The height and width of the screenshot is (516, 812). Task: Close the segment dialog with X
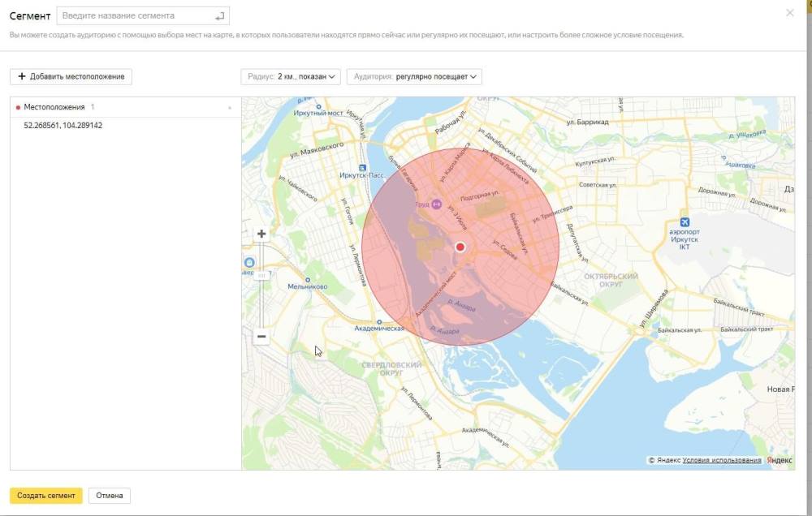point(790,13)
